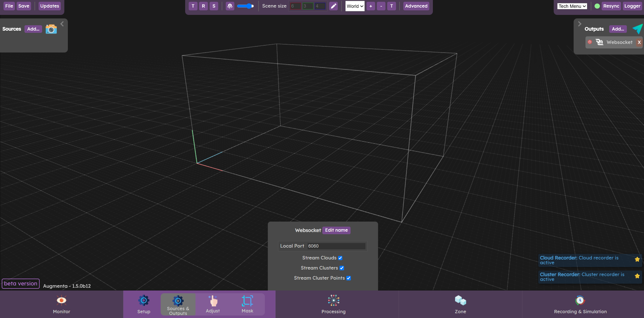Open the Mask editor
Image resolution: width=644 pixels, height=318 pixels.
click(247, 304)
